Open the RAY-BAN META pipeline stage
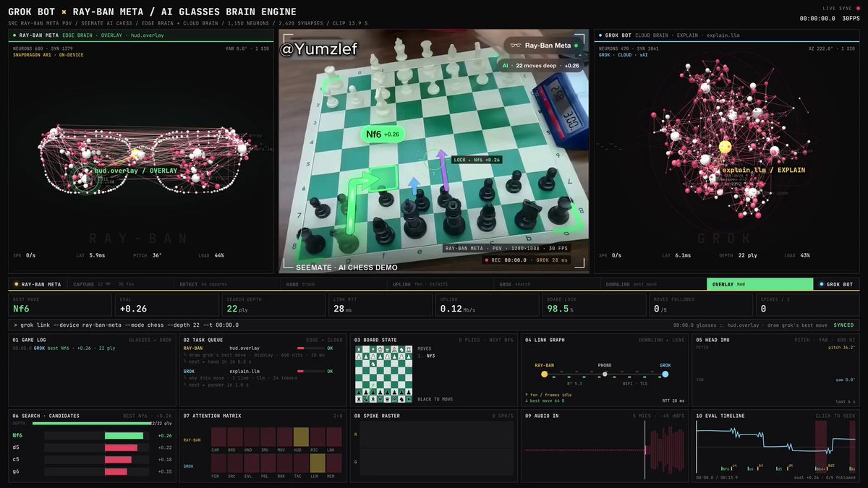The image size is (868, 488). [x=37, y=284]
